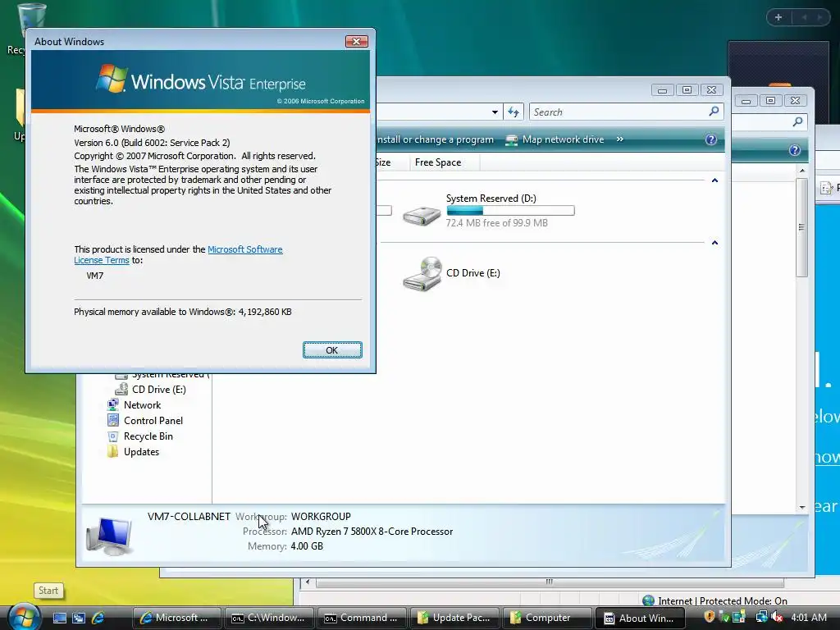Click the Search box in the Computer window
Image resolution: width=840 pixels, height=630 pixels.
626,112
